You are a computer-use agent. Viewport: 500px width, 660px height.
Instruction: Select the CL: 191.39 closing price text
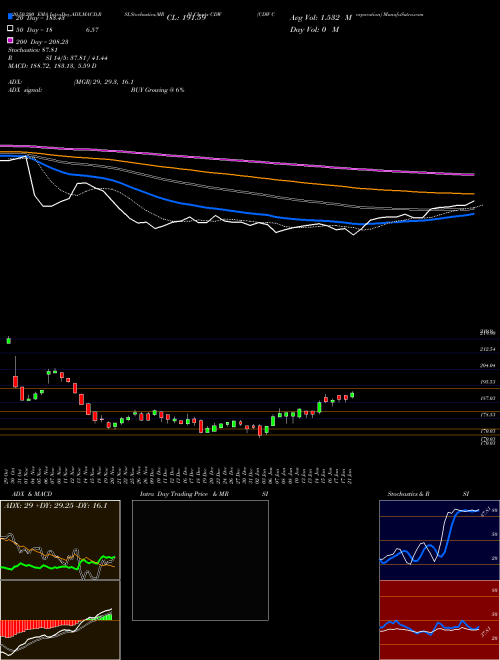pos(186,18)
